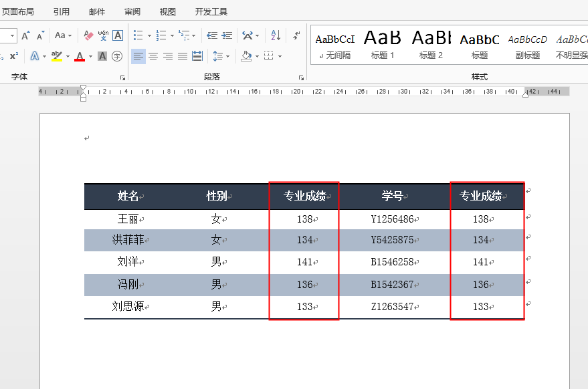This screenshot has width=588, height=389.
Task: Apply the 标题 1 style
Action: point(383,46)
